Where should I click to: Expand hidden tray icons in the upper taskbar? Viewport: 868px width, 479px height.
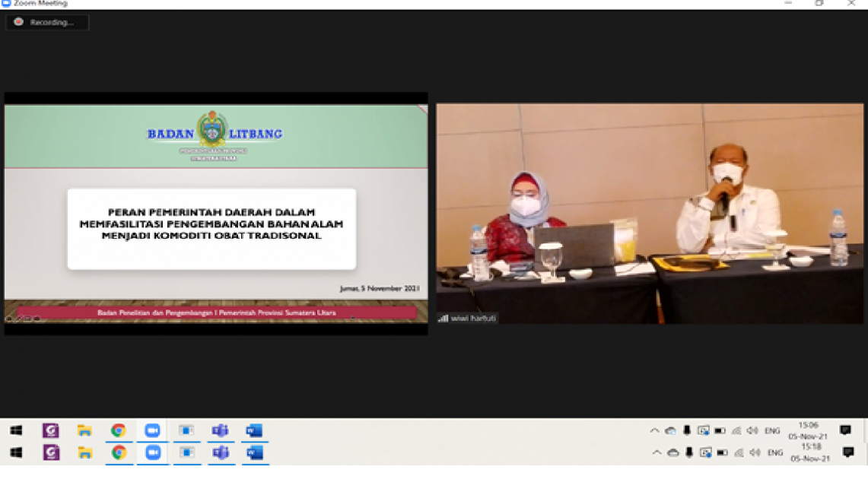click(x=654, y=430)
